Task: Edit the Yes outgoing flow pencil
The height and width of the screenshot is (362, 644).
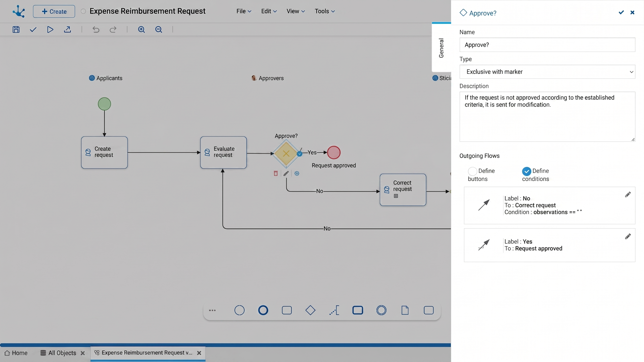Action: pyautogui.click(x=628, y=236)
